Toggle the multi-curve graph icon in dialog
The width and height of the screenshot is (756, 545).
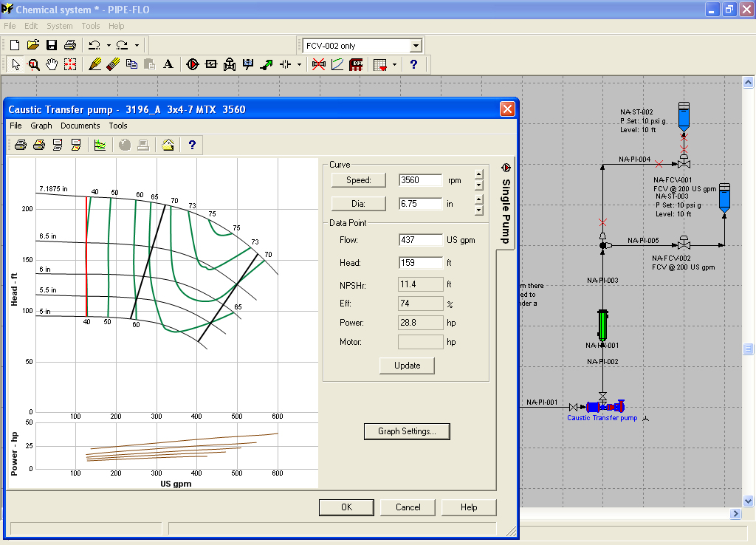click(100, 145)
